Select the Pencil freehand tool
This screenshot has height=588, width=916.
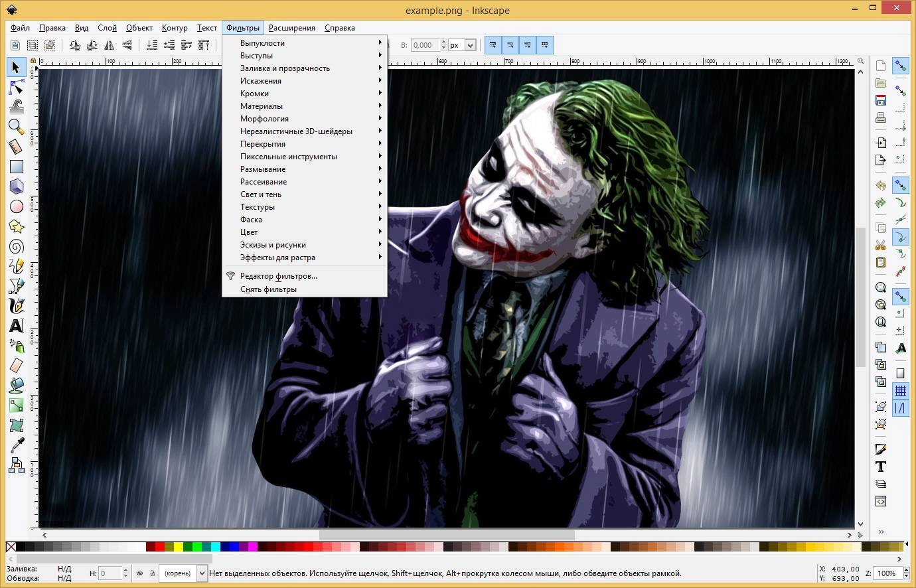pyautogui.click(x=16, y=266)
